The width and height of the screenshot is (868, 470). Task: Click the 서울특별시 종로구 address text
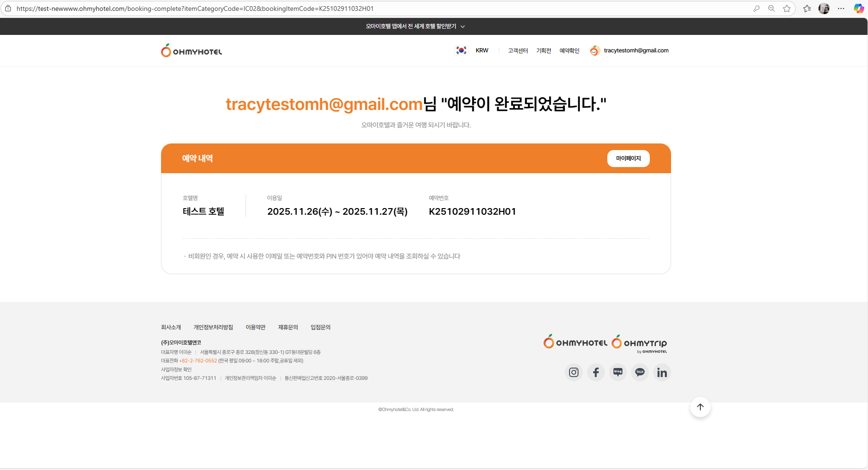click(x=260, y=352)
